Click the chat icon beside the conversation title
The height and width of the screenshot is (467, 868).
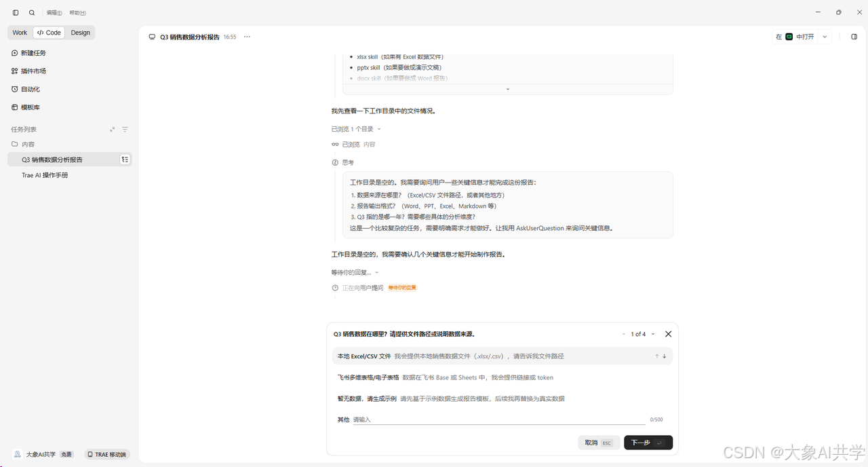[x=152, y=37]
